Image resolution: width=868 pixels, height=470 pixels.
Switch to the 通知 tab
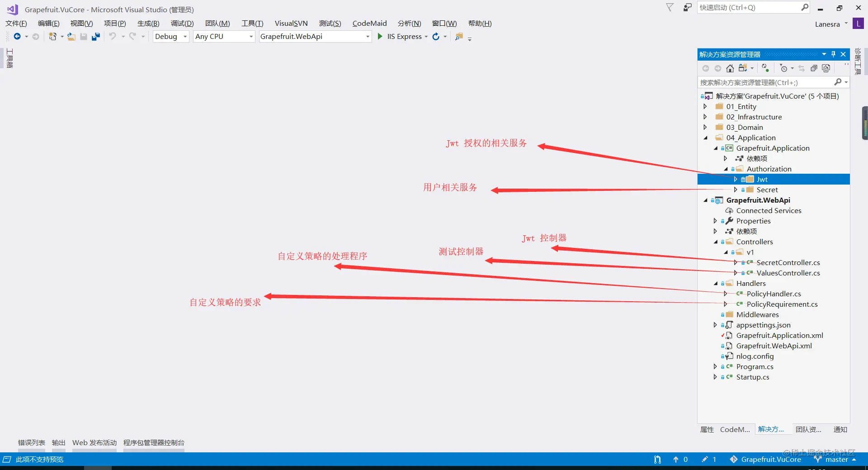point(840,430)
